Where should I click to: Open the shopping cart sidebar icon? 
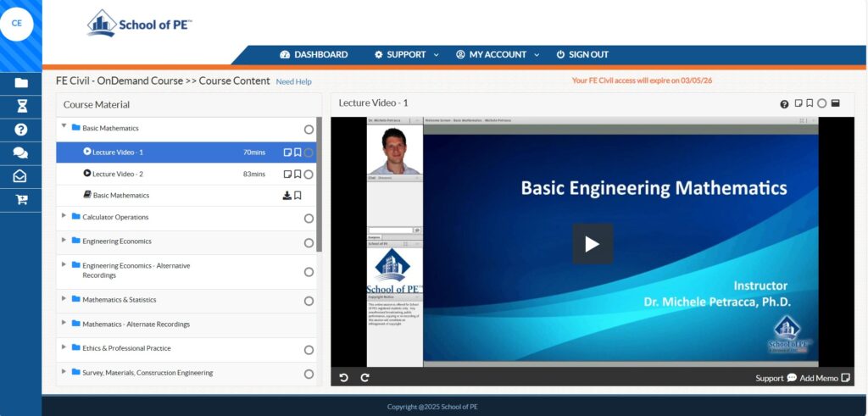tap(20, 200)
